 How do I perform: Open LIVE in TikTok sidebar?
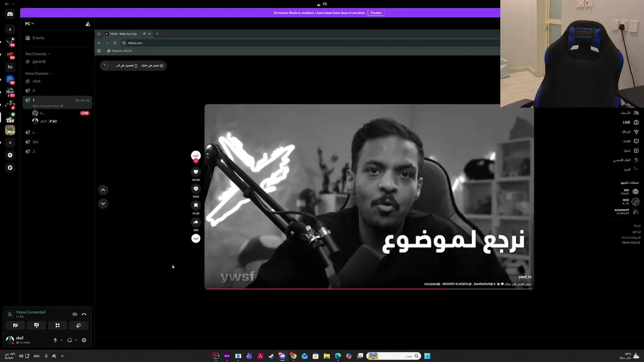pos(630,122)
